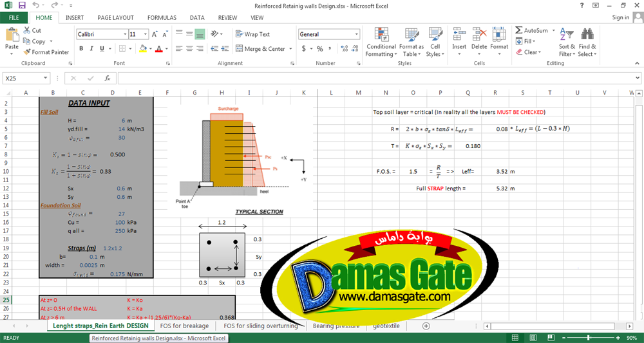
Task: Click the Orientation text angle icon
Action: pyautogui.click(x=216, y=34)
